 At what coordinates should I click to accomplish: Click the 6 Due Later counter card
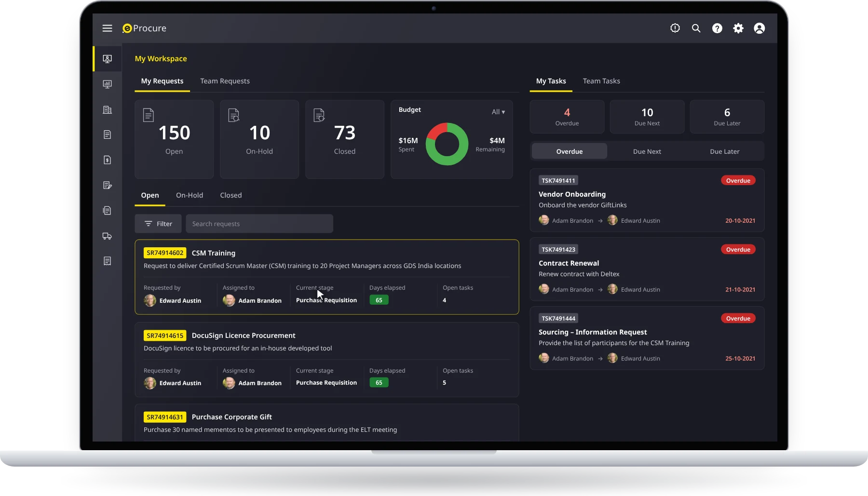[x=727, y=117]
